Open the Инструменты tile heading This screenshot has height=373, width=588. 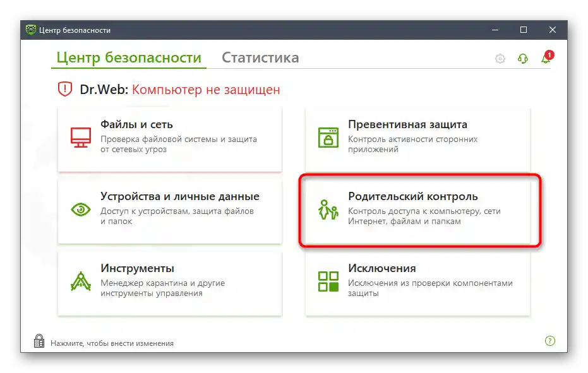coord(137,268)
